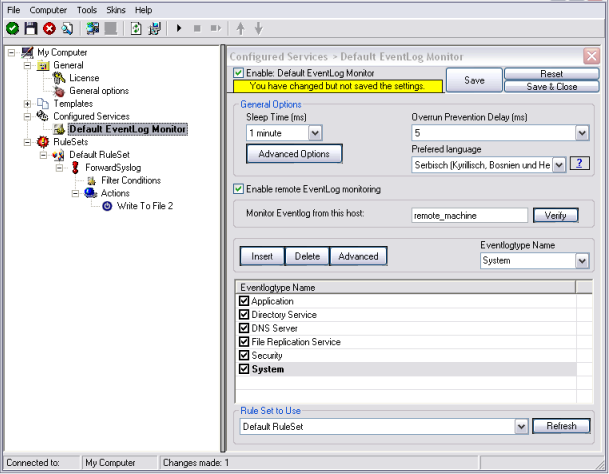Open the Computer menu
Viewport: 609px width, 474px height.
pyautogui.click(x=48, y=10)
